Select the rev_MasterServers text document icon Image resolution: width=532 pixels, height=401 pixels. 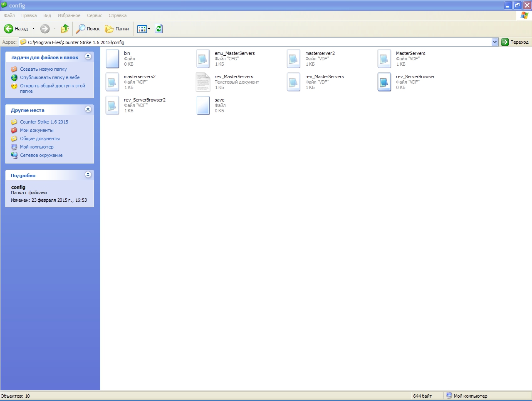[203, 82]
